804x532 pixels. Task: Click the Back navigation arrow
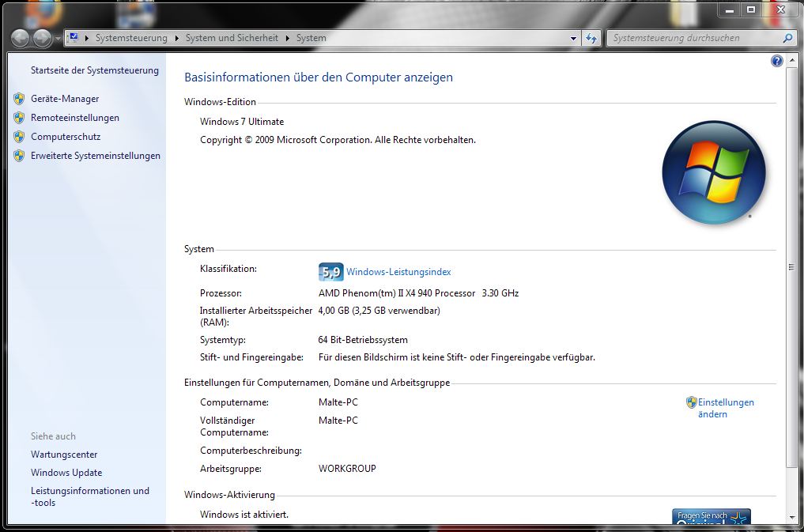click(20, 39)
